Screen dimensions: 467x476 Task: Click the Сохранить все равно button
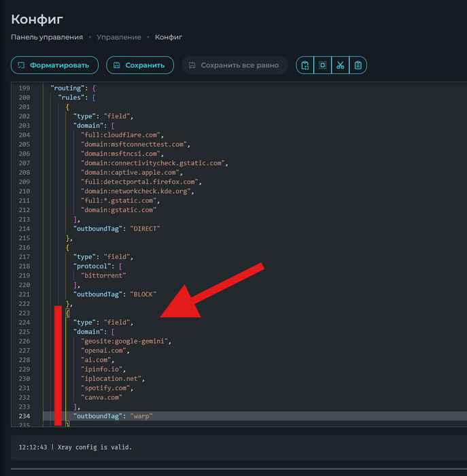click(235, 65)
